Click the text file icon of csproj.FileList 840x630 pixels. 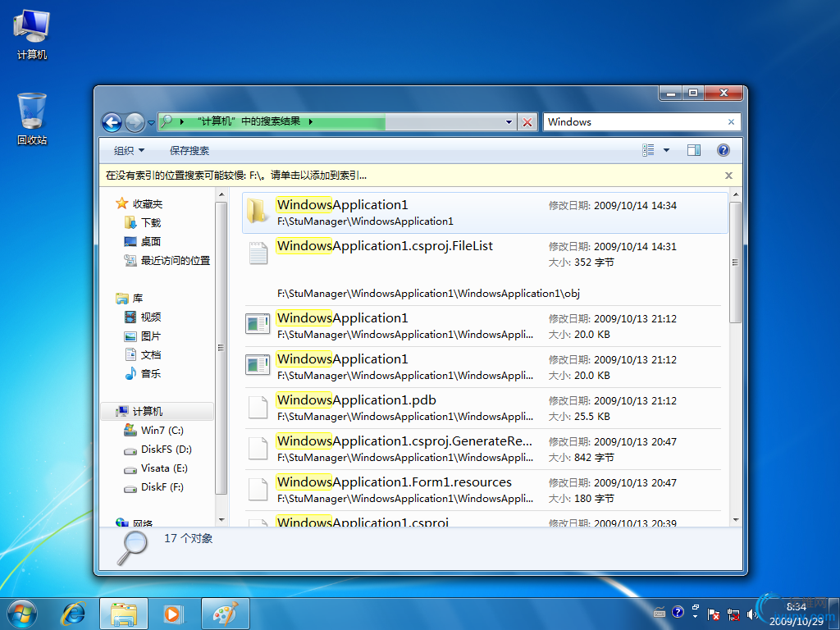258,253
